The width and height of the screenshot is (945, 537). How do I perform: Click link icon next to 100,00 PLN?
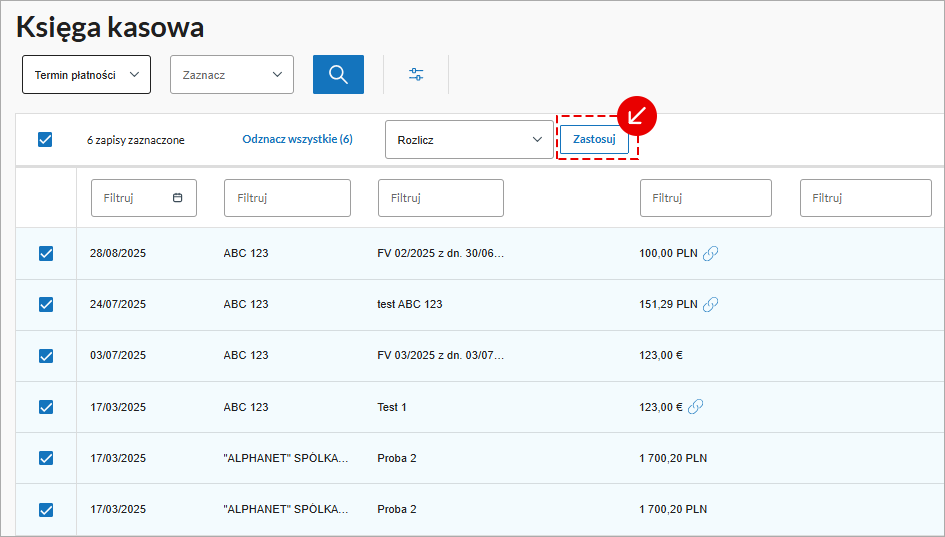pyautogui.click(x=711, y=254)
